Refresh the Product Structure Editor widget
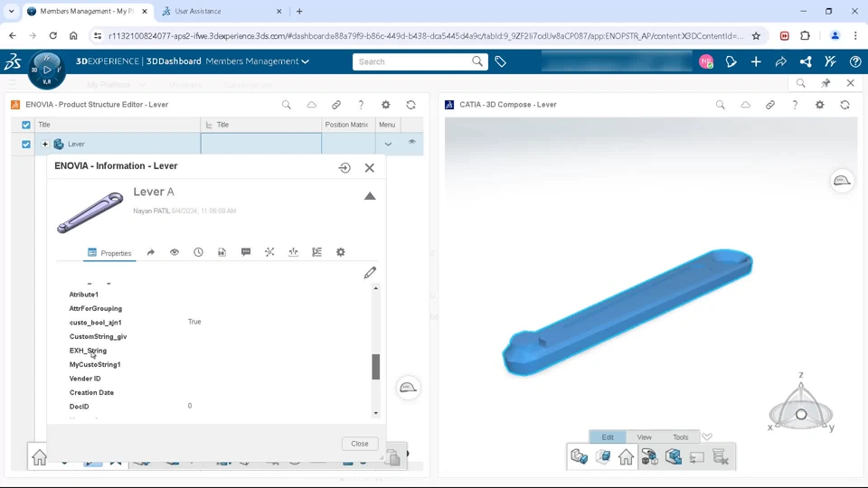Screen dimensions: 868x488 click(x=410, y=105)
